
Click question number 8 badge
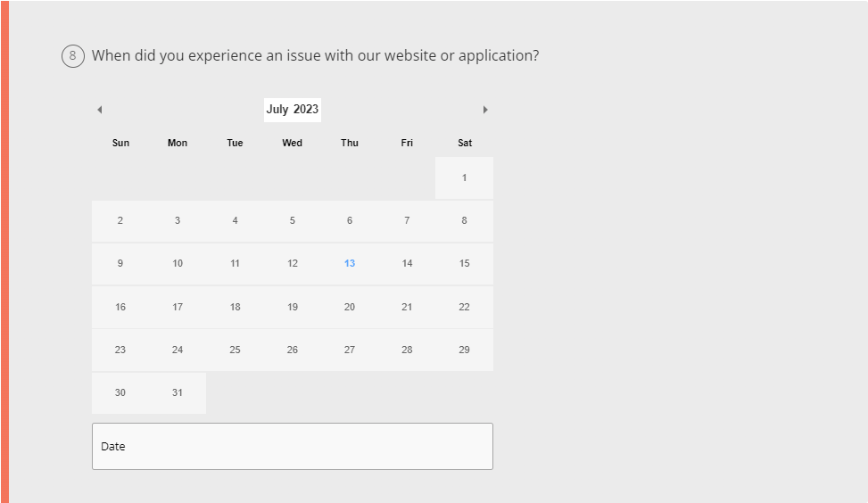click(x=72, y=56)
